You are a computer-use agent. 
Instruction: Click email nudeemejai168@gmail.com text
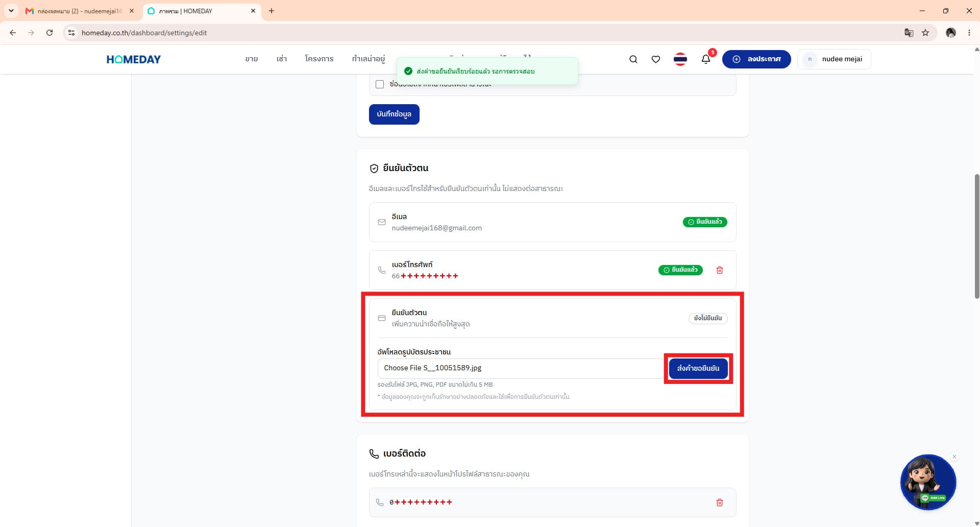[x=436, y=228]
